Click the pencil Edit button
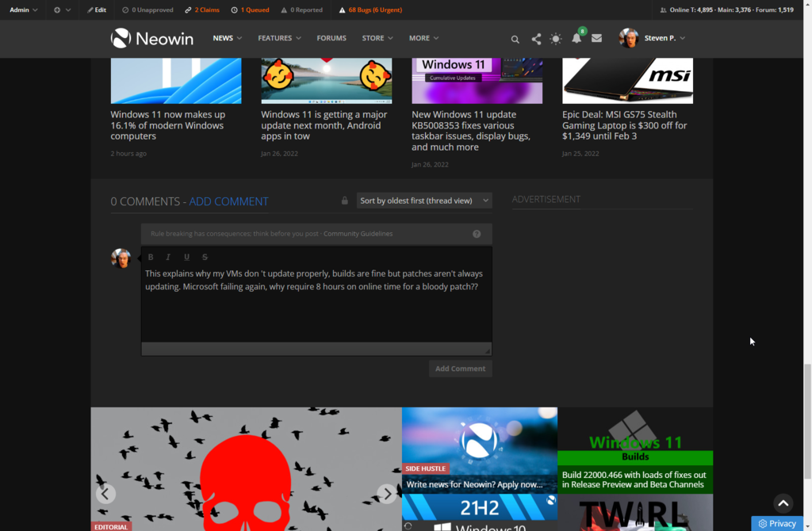This screenshot has height=531, width=812. pos(97,10)
